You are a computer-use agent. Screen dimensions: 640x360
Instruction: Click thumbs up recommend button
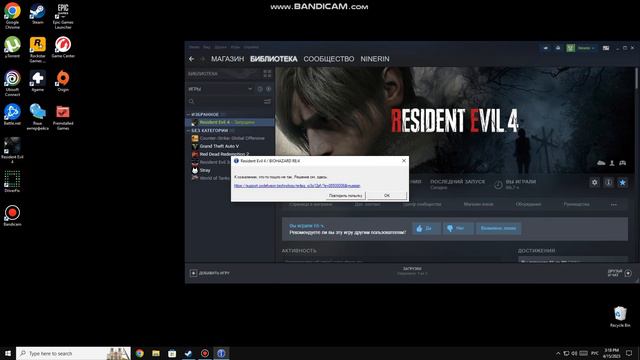pyautogui.click(x=426, y=228)
